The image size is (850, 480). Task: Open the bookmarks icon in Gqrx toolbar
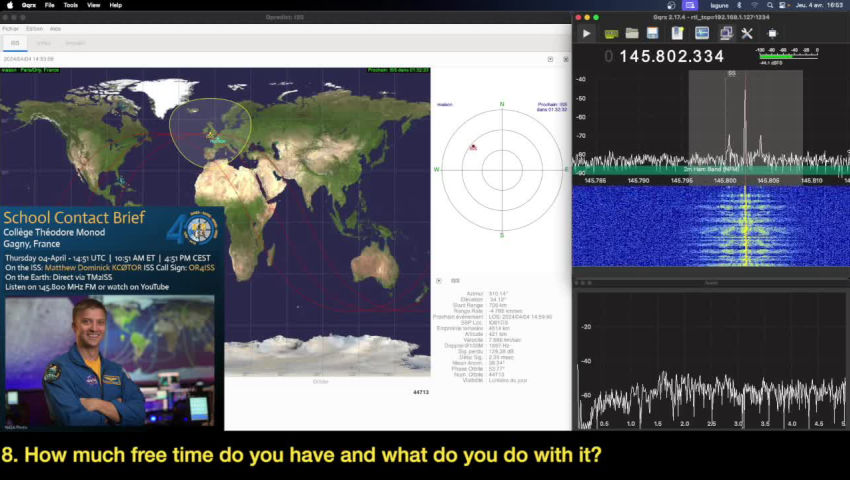tap(679, 33)
